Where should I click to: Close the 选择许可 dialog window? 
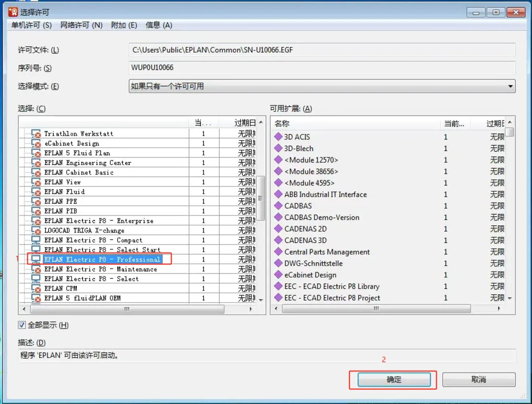click(516, 12)
